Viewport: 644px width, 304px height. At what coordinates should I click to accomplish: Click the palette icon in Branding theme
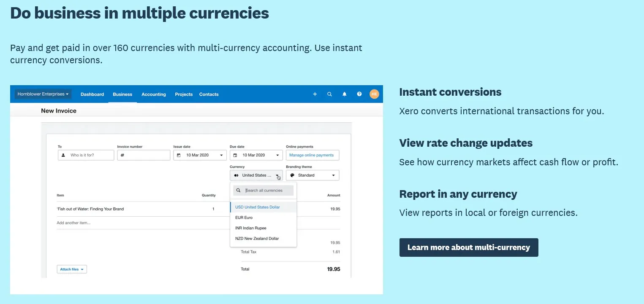(292, 175)
